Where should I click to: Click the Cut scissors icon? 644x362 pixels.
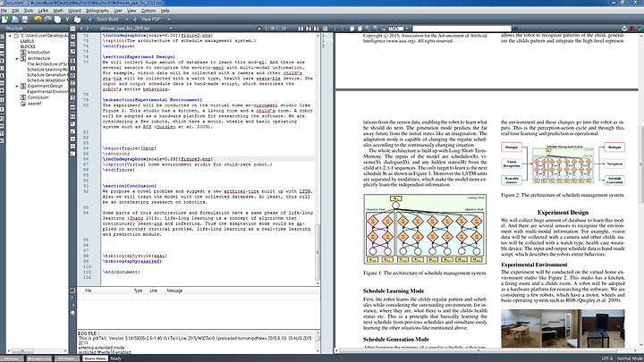click(67, 20)
